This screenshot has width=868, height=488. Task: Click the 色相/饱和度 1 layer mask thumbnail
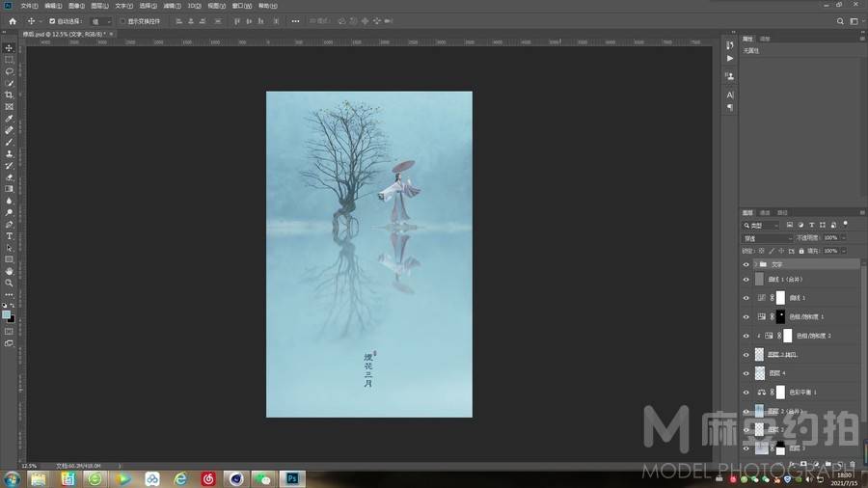pyautogui.click(x=780, y=316)
